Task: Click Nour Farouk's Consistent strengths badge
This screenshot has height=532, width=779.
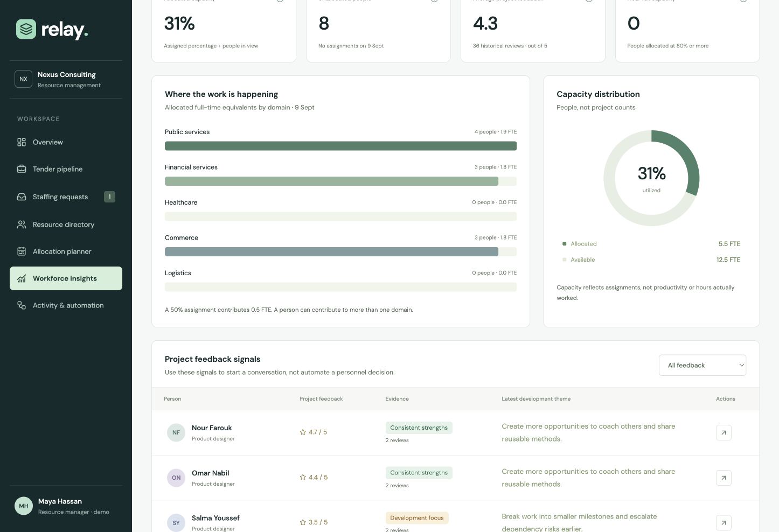Action: click(419, 428)
